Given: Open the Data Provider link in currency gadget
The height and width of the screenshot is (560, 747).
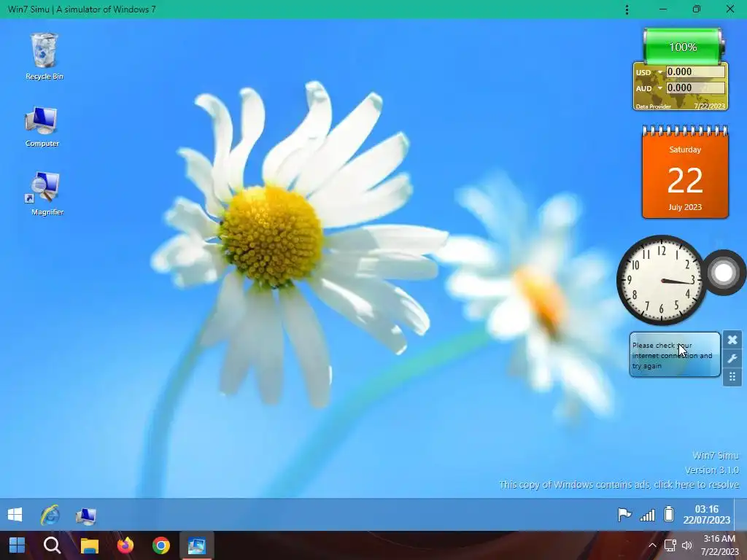Looking at the screenshot, I should (x=653, y=106).
